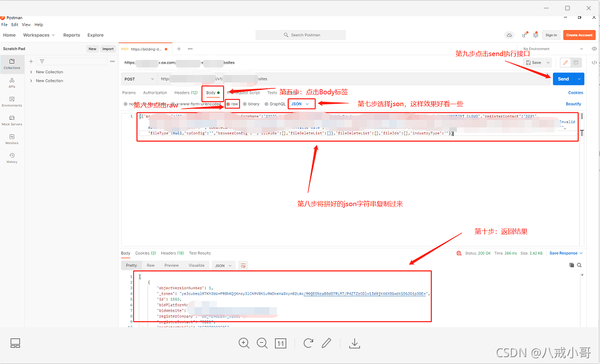Open the Environments sidebar panel
This screenshot has width=600, height=364.
tap(12, 101)
